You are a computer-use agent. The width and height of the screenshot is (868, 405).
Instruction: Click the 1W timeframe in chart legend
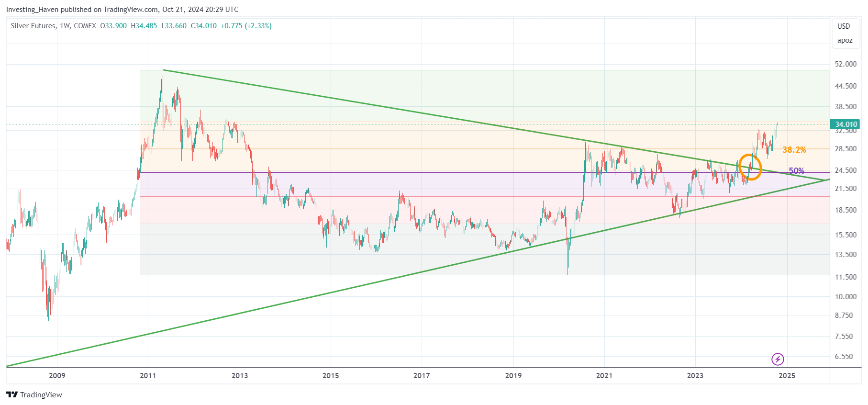coord(65,26)
